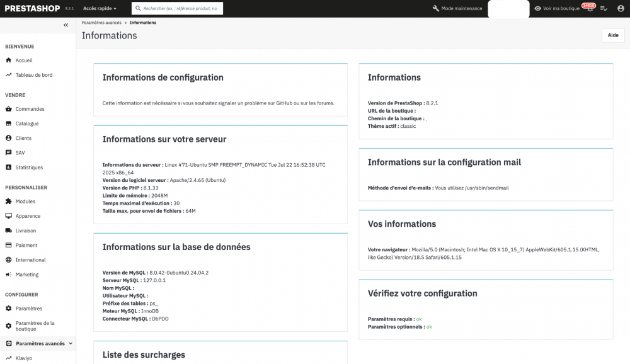Viewport: 630px width, 364px height.
Task: Click the Marketing megaphone icon
Action: point(8,275)
